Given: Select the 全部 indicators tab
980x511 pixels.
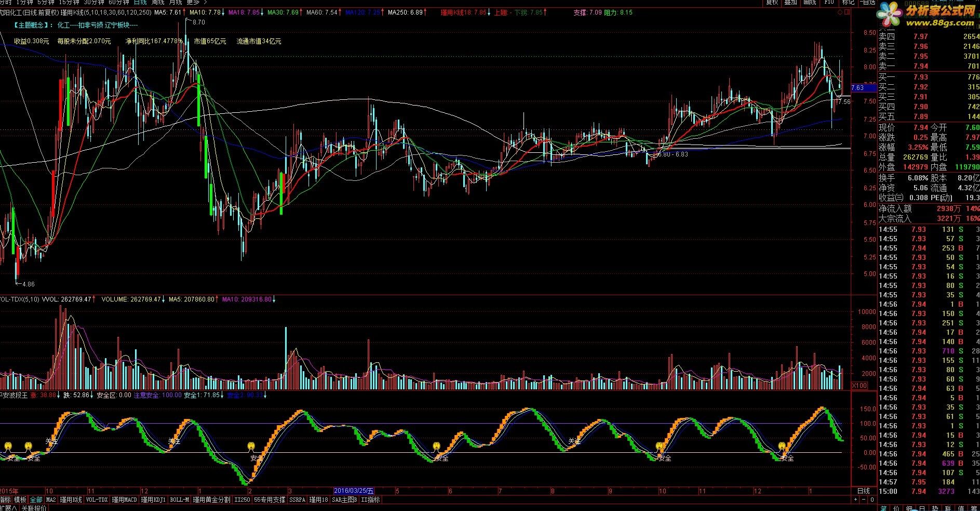Looking at the screenshot, I should (x=36, y=500).
